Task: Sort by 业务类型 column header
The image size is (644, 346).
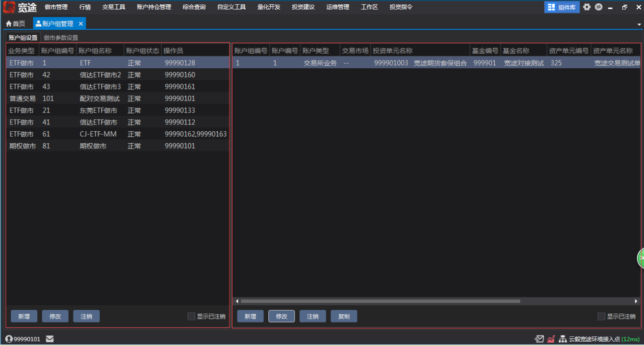Action: [22, 50]
